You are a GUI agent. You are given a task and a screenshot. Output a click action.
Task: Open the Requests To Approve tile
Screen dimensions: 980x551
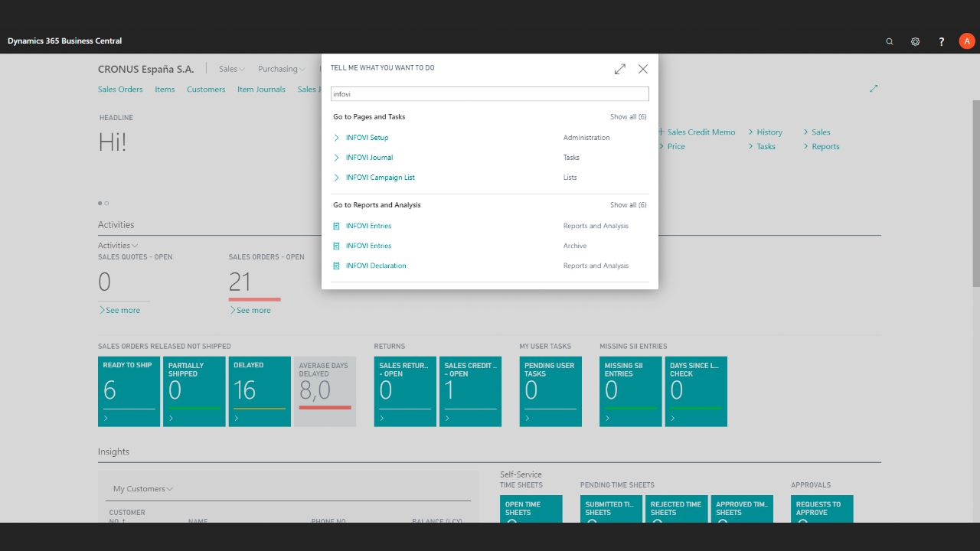(x=822, y=509)
